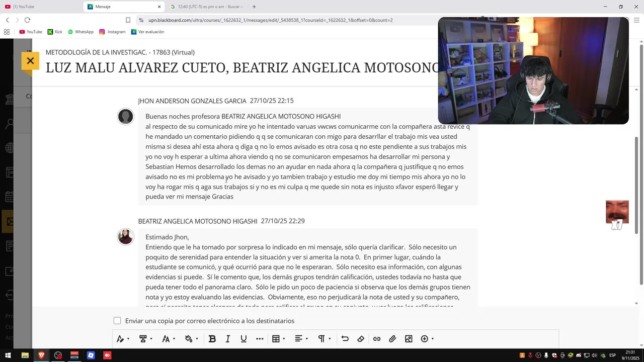
Task: Open the insert table dropdown
Action: click(278, 339)
